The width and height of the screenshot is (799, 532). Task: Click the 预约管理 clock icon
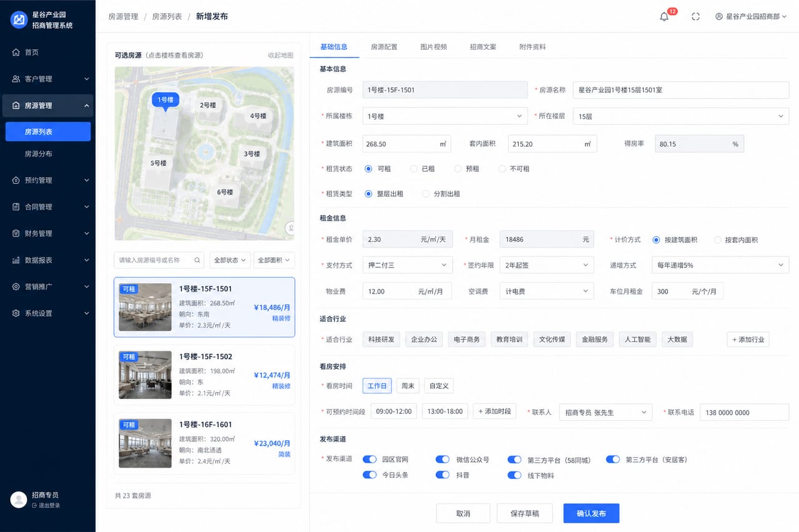click(16, 180)
